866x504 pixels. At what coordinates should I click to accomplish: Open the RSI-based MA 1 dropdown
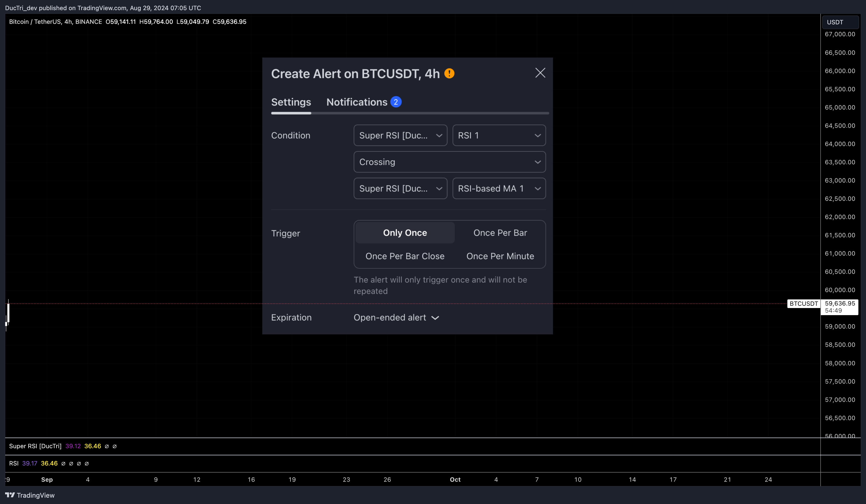pos(499,188)
